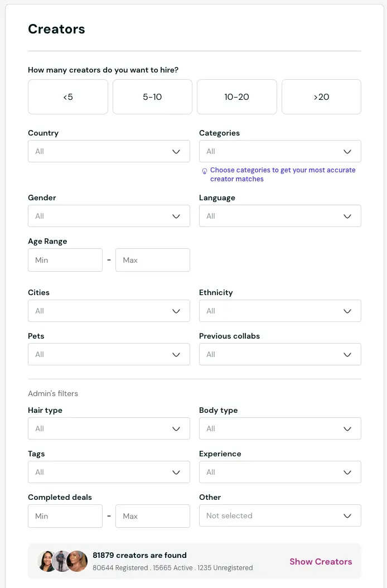
Task: Click the middle creator avatar thumbnail
Action: 62,561
